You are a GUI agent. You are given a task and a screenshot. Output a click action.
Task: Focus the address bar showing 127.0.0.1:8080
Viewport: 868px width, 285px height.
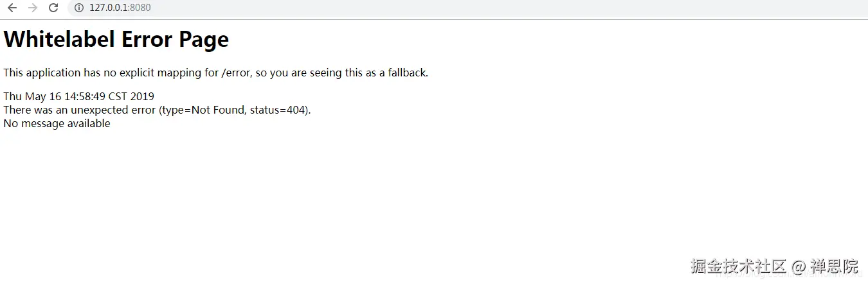pos(386,8)
